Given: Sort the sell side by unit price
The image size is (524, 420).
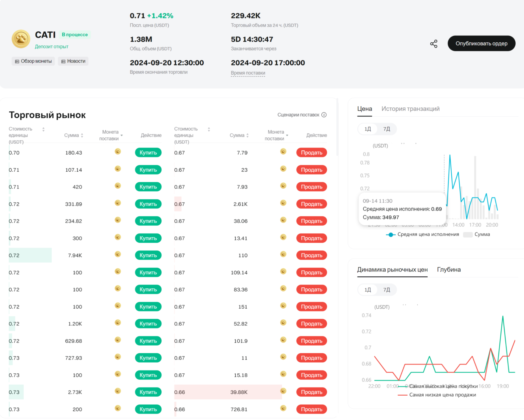Looking at the screenshot, I should [x=209, y=129].
